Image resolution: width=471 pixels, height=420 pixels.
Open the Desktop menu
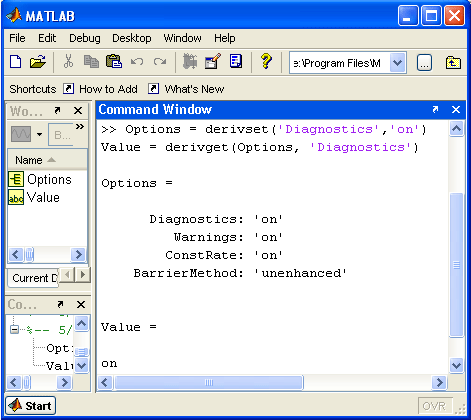point(132,38)
